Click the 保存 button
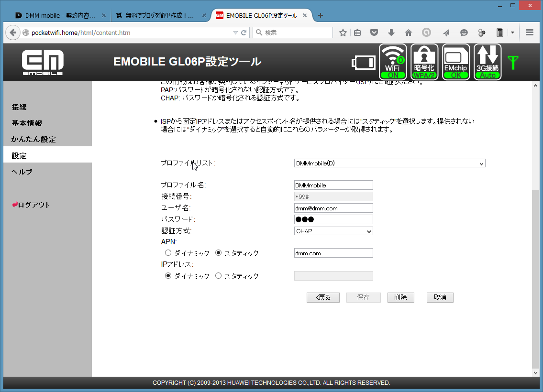Viewport: 543px width, 392px height. (363, 297)
